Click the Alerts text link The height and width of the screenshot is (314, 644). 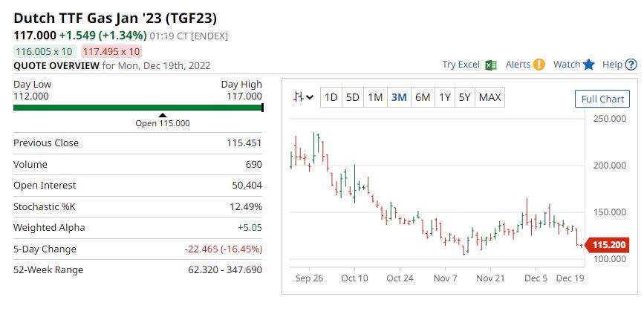point(518,65)
